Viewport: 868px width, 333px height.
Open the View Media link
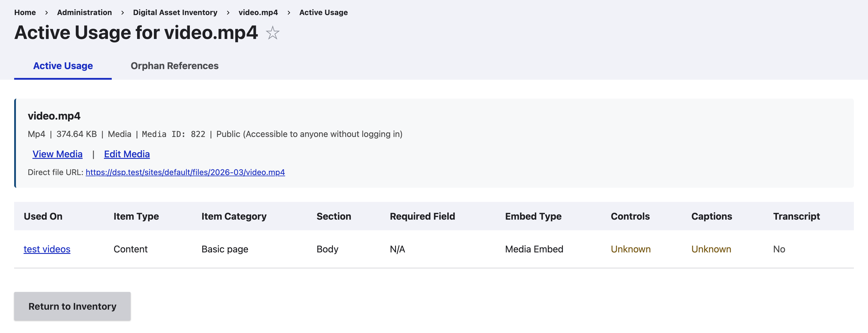57,154
